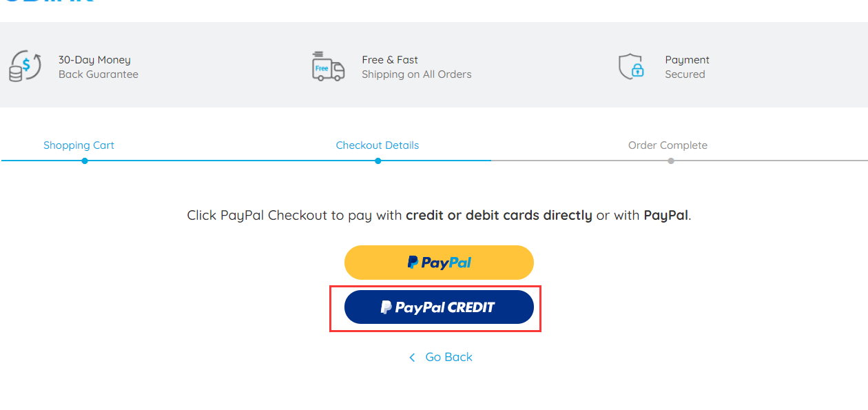The image size is (868, 410).
Task: Click the PayPal logo on yellow button
Action: [439, 263]
